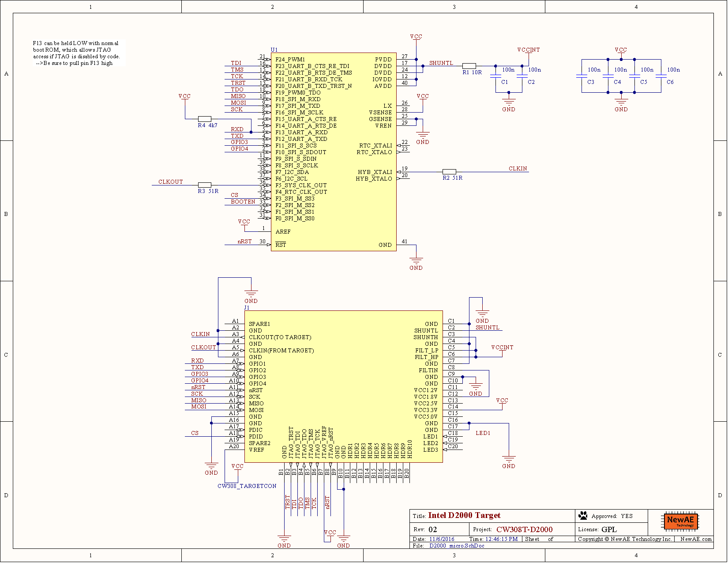Click the HYB_XTALO pin name
Screen dimensions: 728x563
coord(374,179)
